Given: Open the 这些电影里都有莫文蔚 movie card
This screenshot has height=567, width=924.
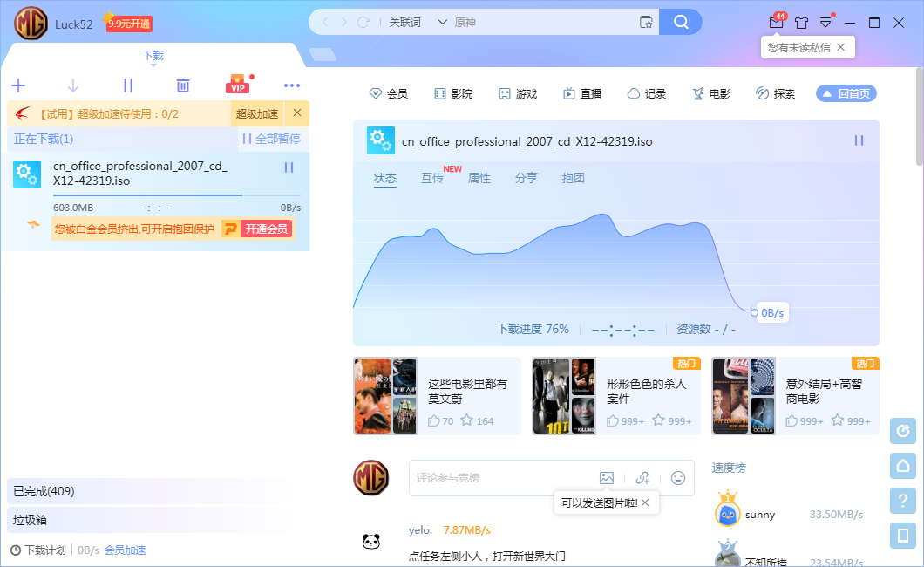Looking at the screenshot, I should pyautogui.click(x=438, y=396).
